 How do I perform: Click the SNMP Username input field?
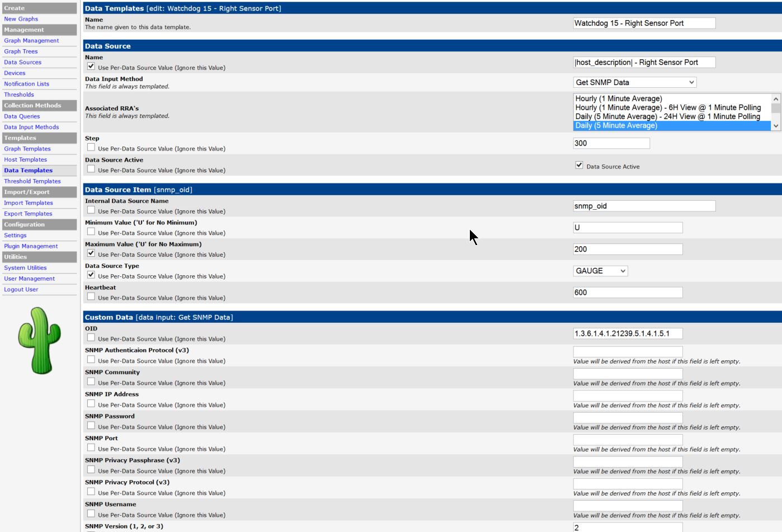click(x=628, y=506)
